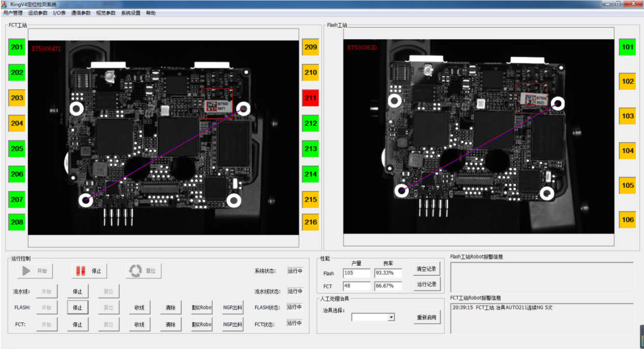Select the red 211 station indicator

pyautogui.click(x=310, y=98)
